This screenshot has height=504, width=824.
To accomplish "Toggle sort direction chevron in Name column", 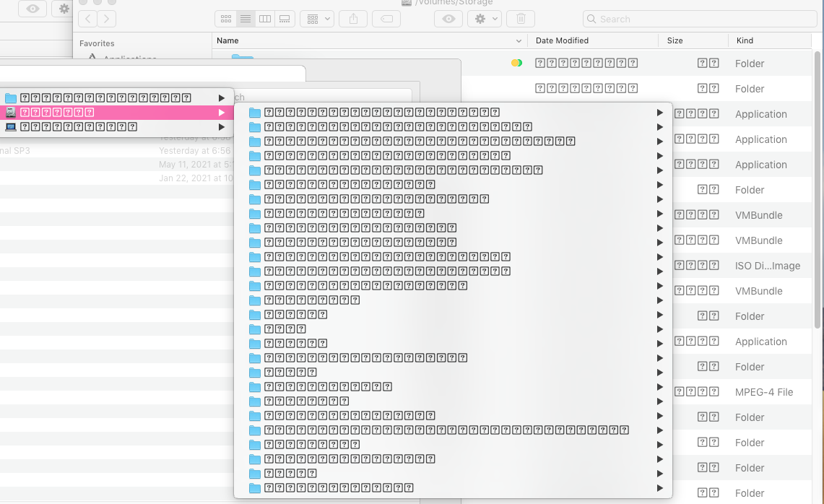I will coord(519,40).
